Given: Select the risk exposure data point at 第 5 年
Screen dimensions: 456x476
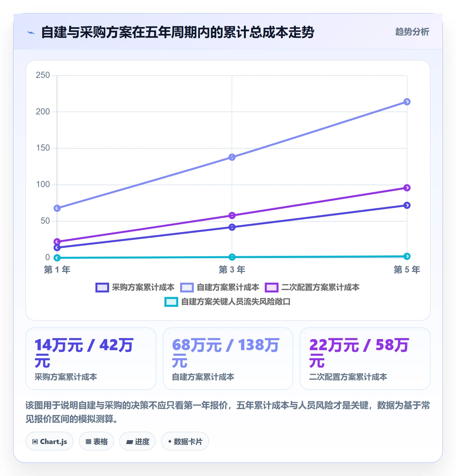Looking at the screenshot, I should coord(407,256).
